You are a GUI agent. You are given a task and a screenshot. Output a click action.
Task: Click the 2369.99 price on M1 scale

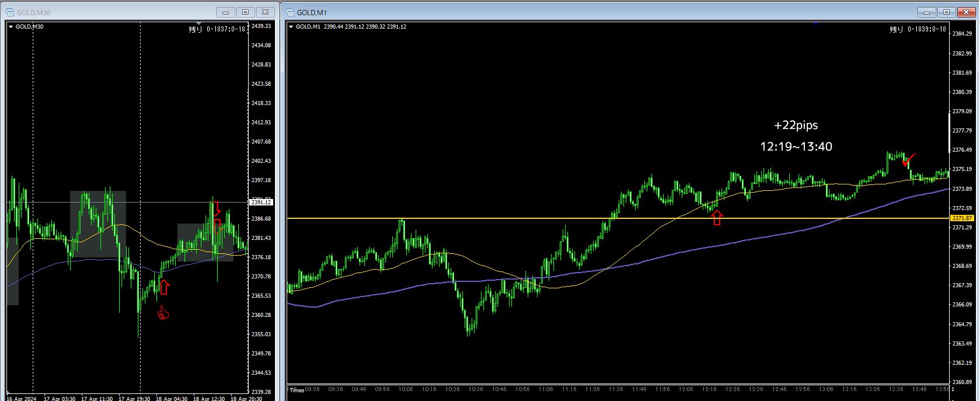962,247
